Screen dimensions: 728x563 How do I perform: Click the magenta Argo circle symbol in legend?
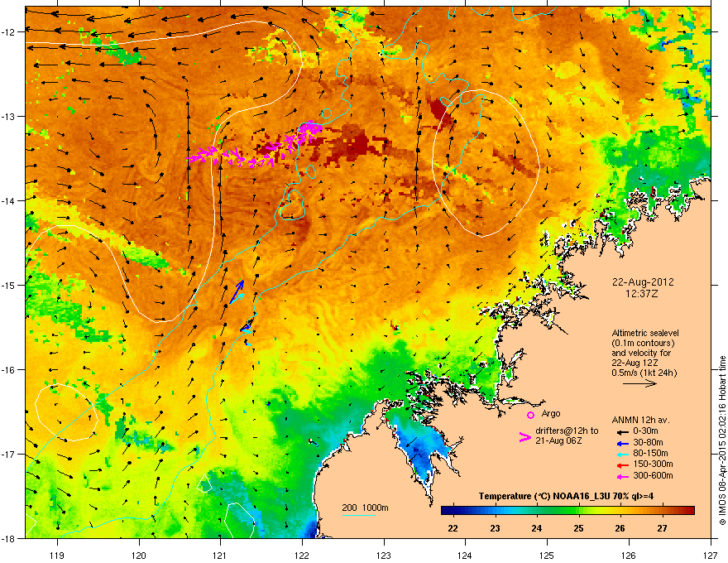[x=530, y=415]
